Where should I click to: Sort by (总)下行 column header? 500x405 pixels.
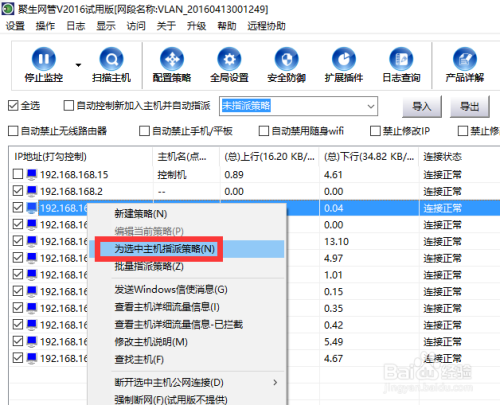[369, 156]
